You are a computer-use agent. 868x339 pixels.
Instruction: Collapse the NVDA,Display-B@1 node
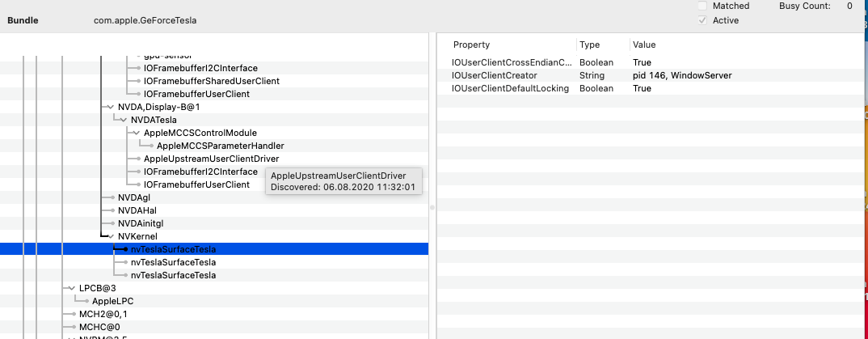[x=112, y=107]
